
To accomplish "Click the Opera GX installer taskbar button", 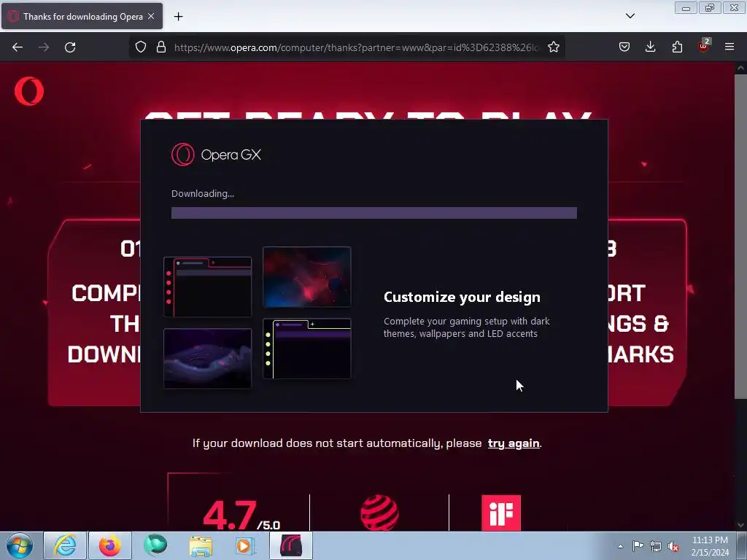I will [x=291, y=545].
